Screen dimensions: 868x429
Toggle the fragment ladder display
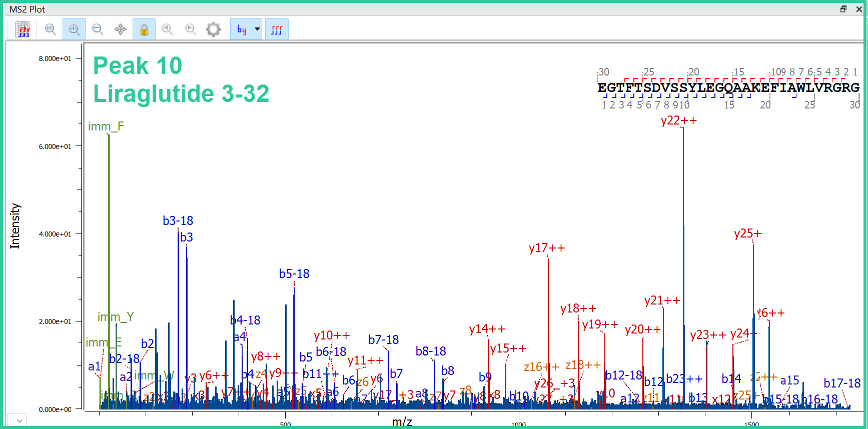[277, 29]
